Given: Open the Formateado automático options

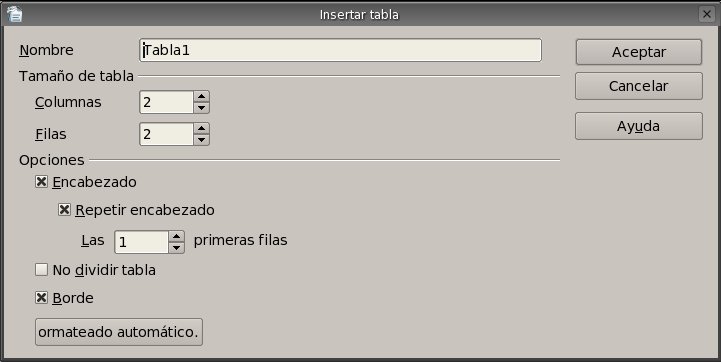Looking at the screenshot, I should point(119,332).
